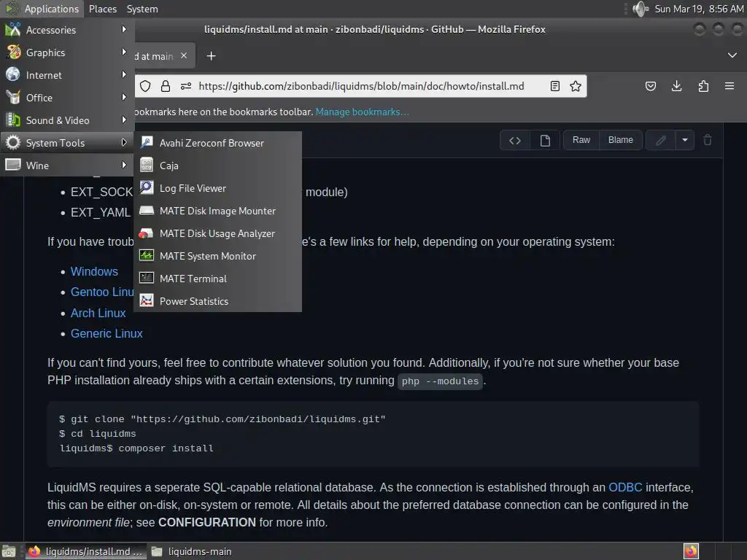Launch MATE Terminal
The width and height of the screenshot is (747, 560).
[217, 279]
